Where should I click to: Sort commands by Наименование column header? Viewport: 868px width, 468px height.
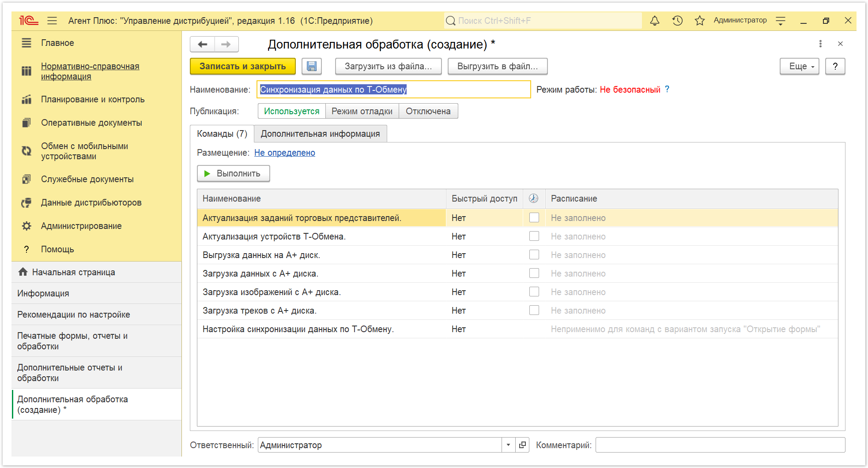pos(321,198)
